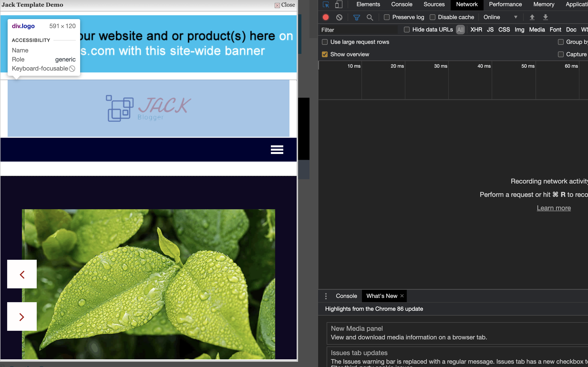Screen dimensions: 588x367
Task: Toggle the network filter funnel icon
Action: coord(356,17)
